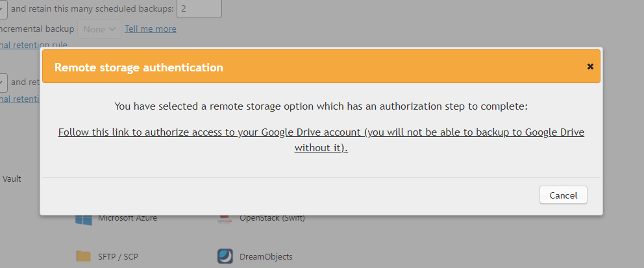Cancel the authentication dialog
The height and width of the screenshot is (268, 644).
pyautogui.click(x=563, y=195)
